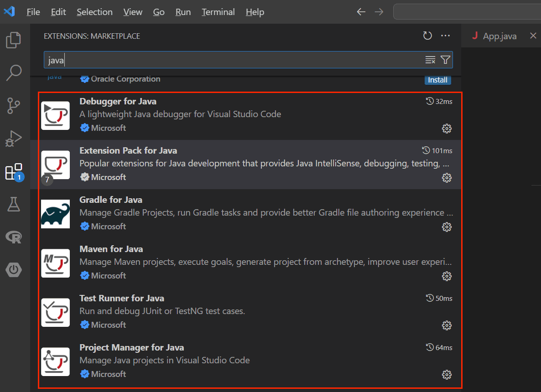Open manage gear for Maven for Java
The width and height of the screenshot is (541, 392).
point(447,276)
